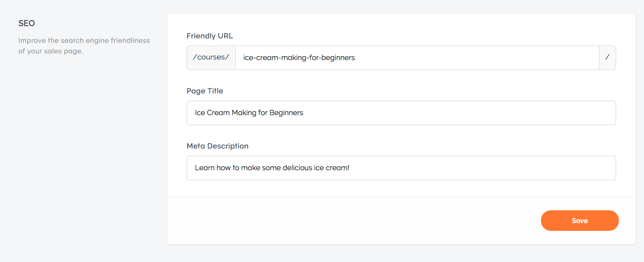Click the Meta Description label

click(x=218, y=146)
